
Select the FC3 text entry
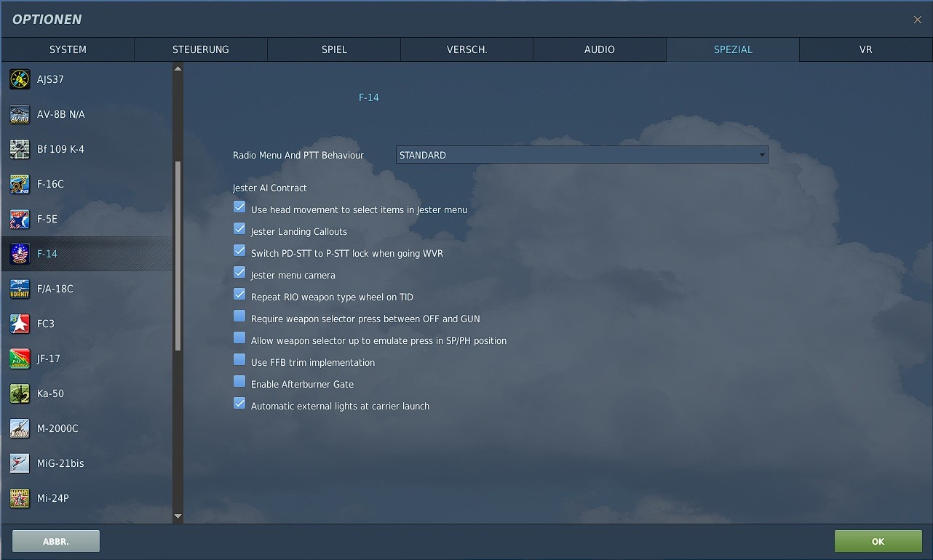pyautogui.click(x=46, y=324)
